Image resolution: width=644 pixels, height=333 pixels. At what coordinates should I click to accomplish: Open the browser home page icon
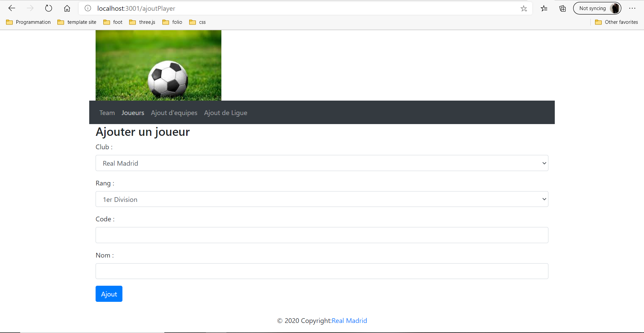[67, 8]
